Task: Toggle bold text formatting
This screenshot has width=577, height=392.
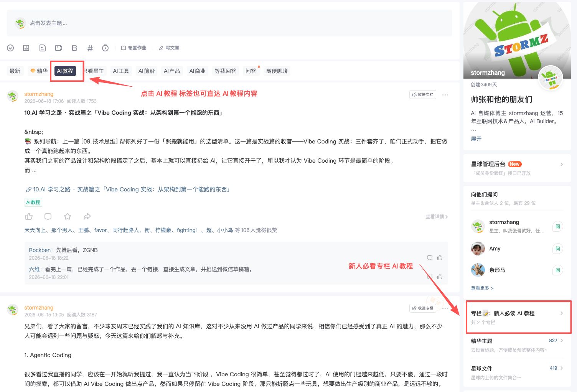Action: (74, 48)
